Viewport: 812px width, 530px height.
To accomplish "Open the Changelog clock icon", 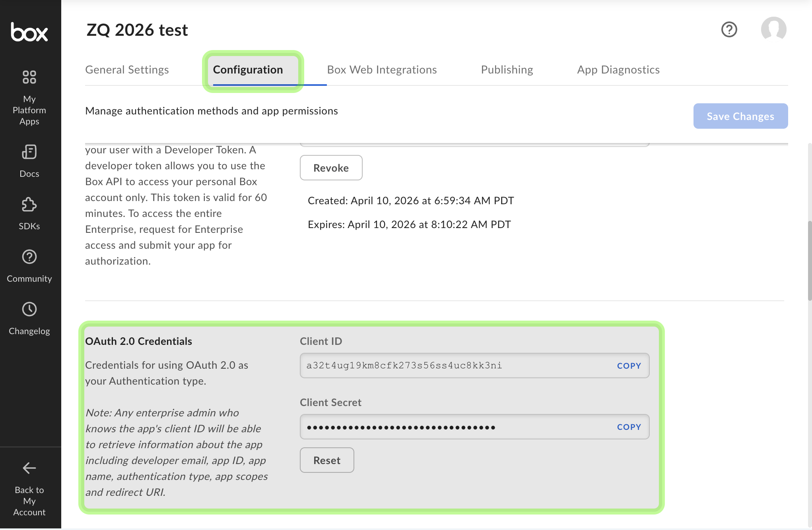I will pyautogui.click(x=29, y=309).
